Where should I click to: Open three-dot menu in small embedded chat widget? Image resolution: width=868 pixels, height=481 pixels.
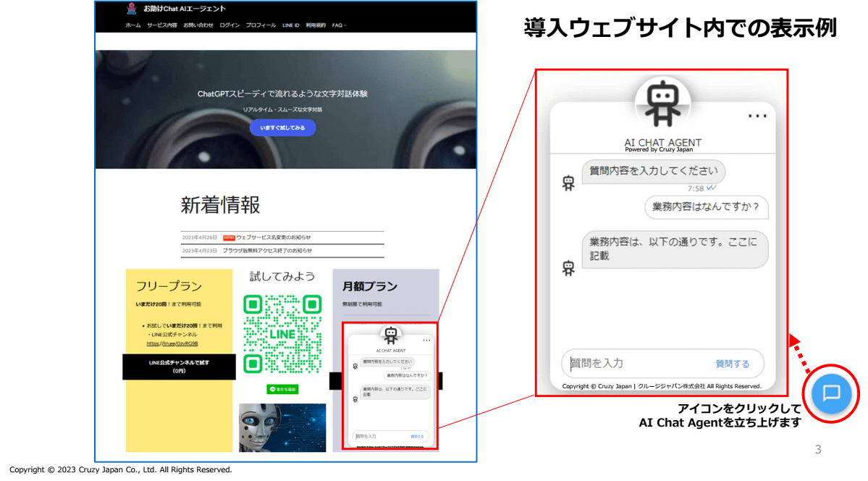pos(426,340)
